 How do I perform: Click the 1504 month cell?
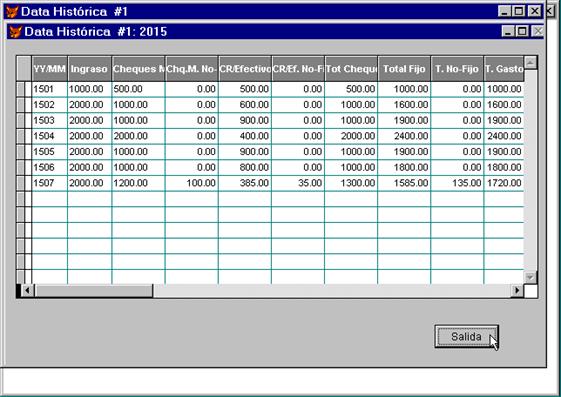pos(49,136)
